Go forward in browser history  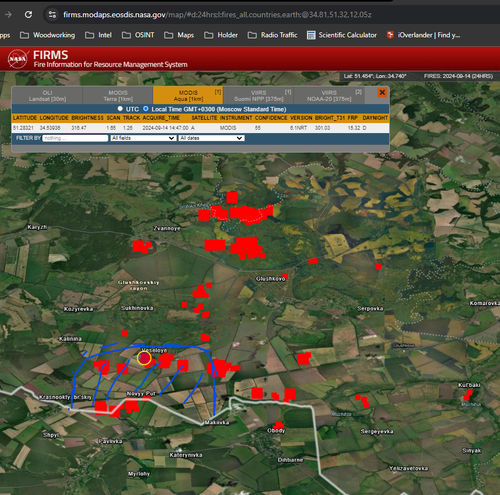click(x=8, y=14)
